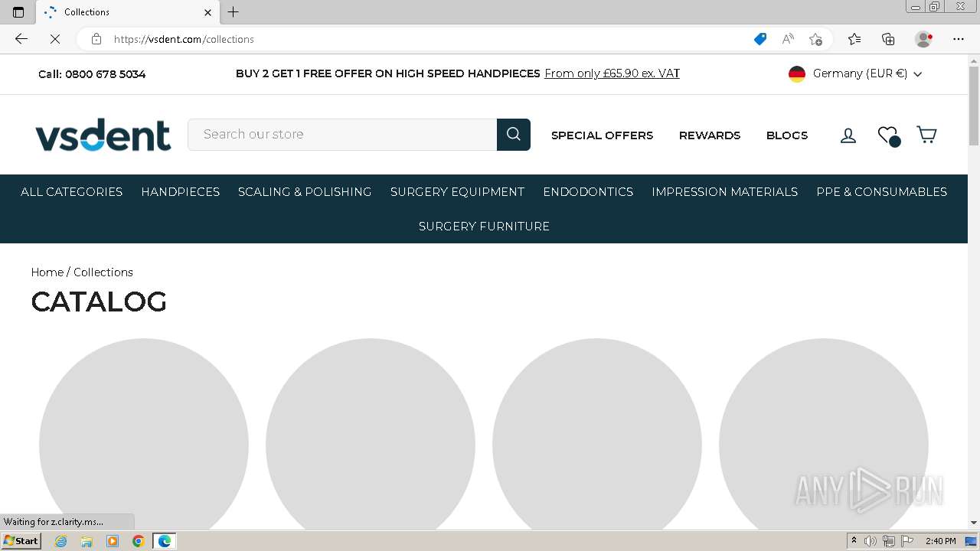Open PPE & CONSUMABLES menu

point(882,192)
